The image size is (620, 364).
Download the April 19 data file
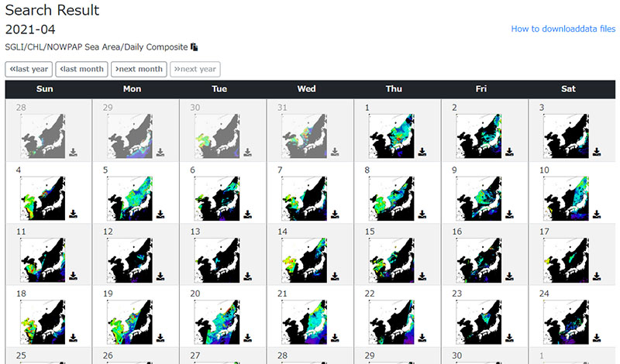tap(160, 338)
